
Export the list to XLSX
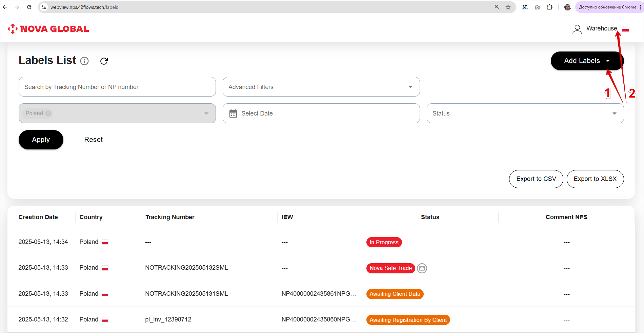595,179
